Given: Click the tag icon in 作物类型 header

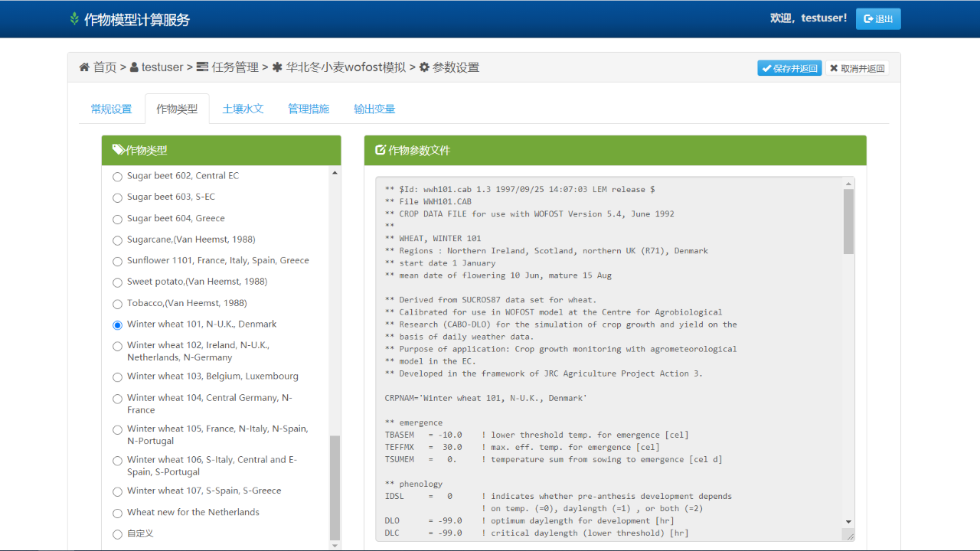Looking at the screenshot, I should click(119, 150).
